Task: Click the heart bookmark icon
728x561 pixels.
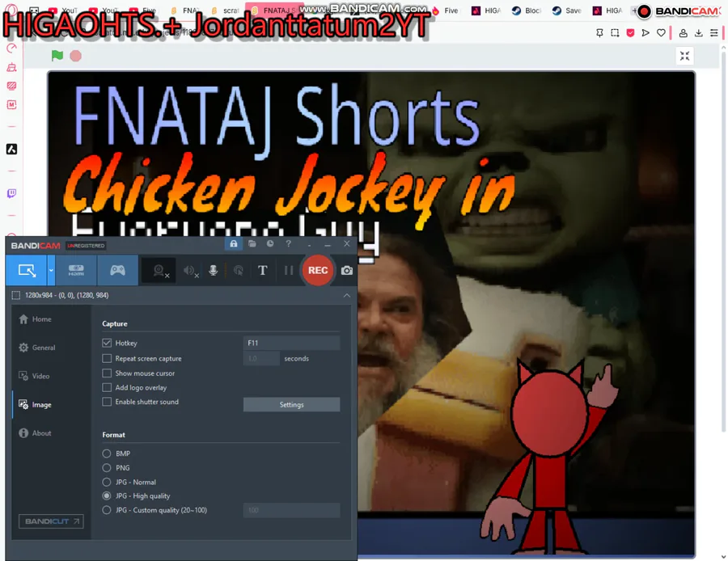Action: click(x=661, y=33)
